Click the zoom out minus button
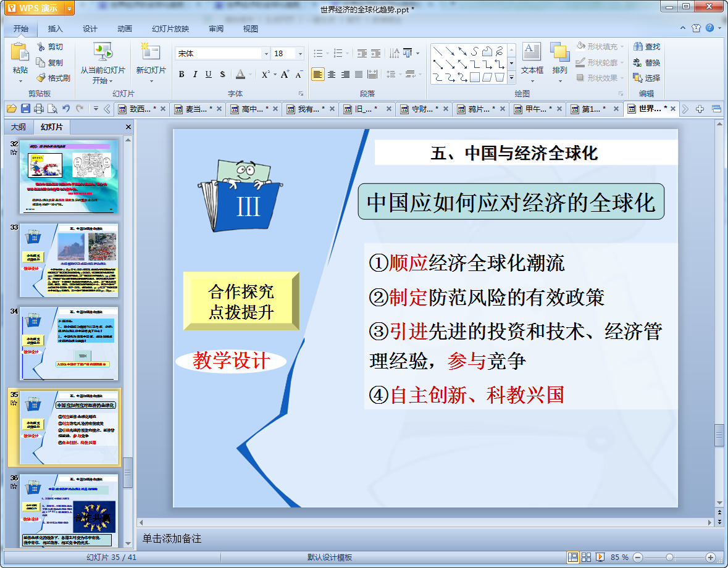 click(638, 558)
